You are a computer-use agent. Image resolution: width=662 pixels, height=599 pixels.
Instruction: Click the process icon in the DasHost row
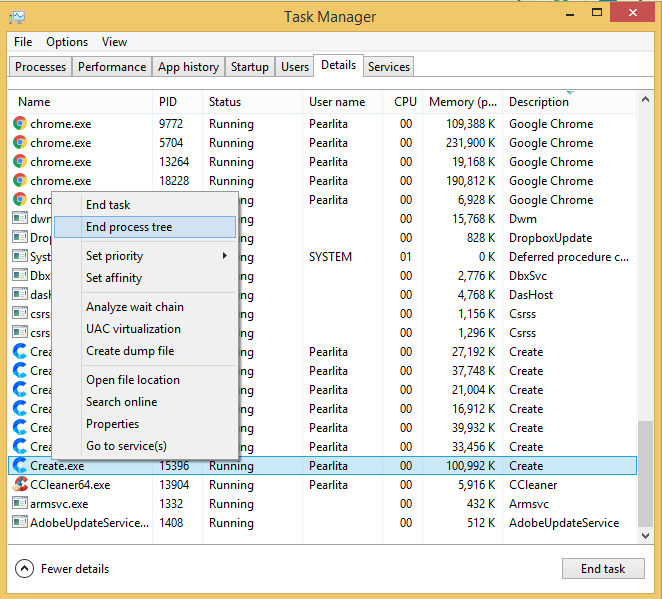(x=20, y=294)
